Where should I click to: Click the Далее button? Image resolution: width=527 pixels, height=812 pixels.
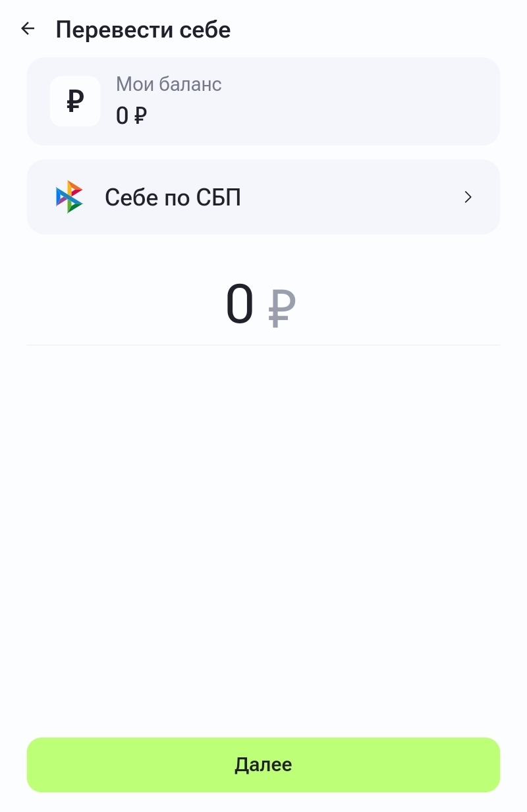coord(263,765)
